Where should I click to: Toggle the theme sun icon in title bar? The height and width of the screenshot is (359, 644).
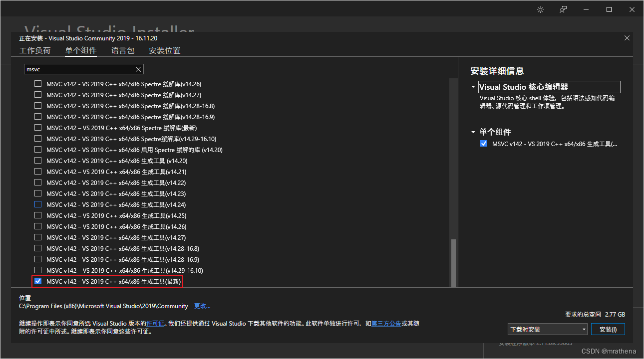click(540, 9)
